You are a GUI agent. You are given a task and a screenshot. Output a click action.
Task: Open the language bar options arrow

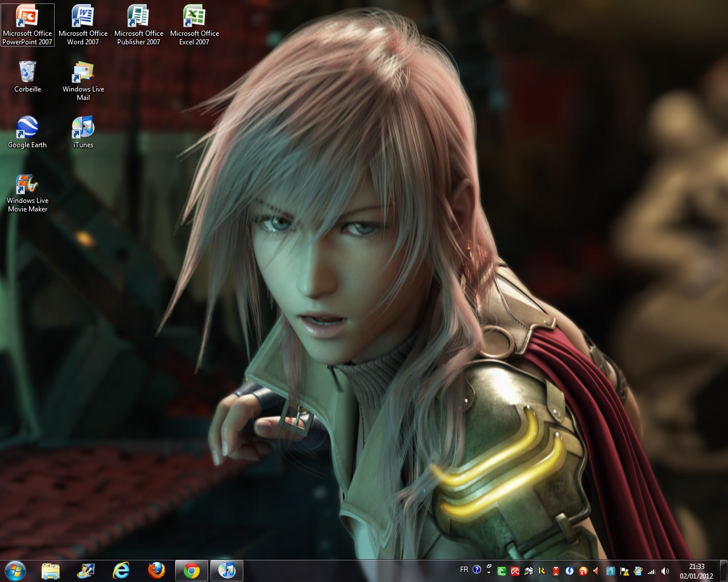[489, 573]
